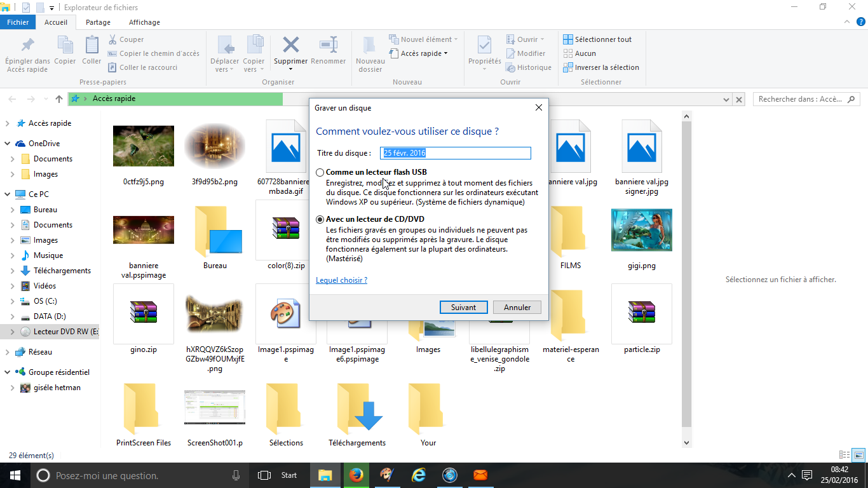Expand the Réseau tree node
The image size is (868, 488).
coord(7,352)
